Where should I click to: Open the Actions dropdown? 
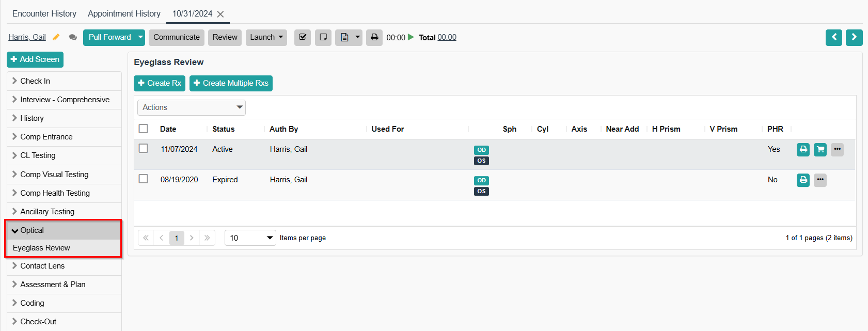(x=191, y=107)
